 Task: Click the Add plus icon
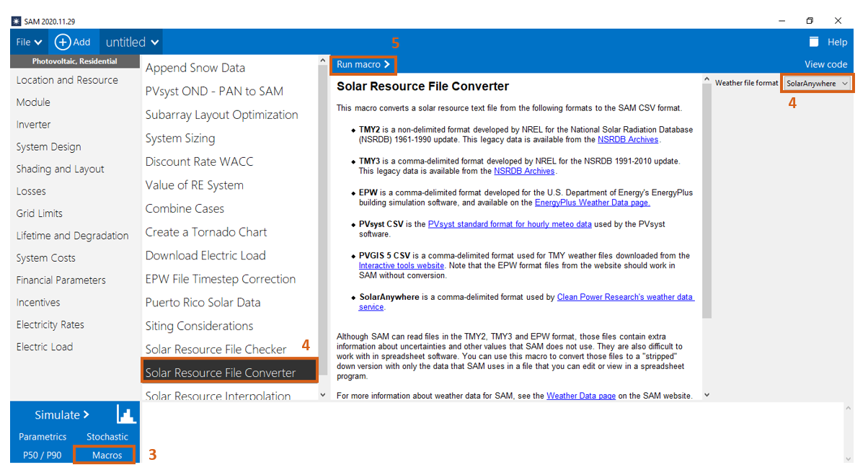pyautogui.click(x=63, y=42)
